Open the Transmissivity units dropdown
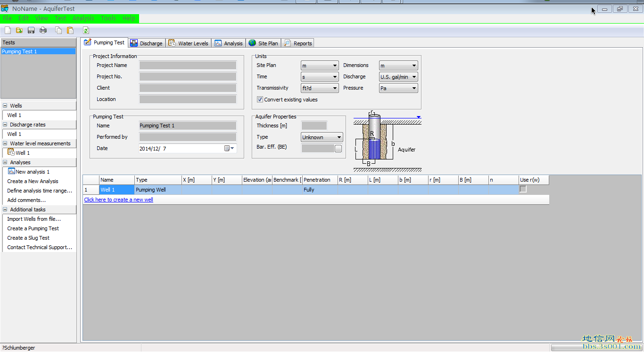Screen dimensions: 644x352 pos(320,88)
